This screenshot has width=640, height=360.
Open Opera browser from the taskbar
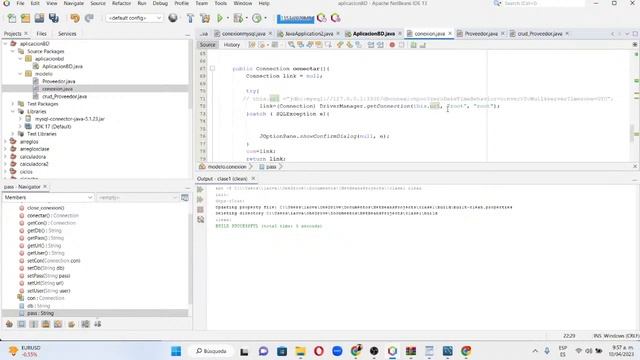[319, 351]
